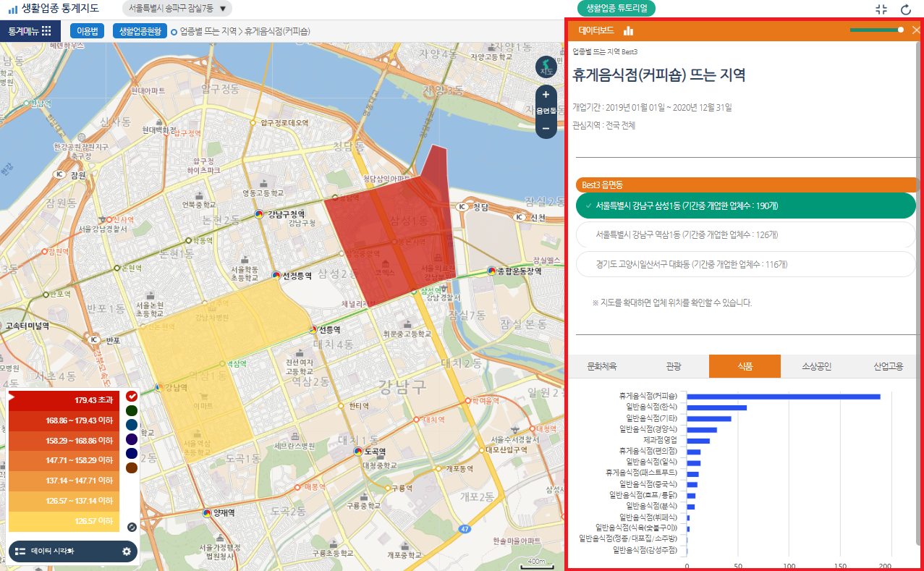Click the 데이터보드 bar chart icon
This screenshot has height=571, width=924.
pos(628,30)
